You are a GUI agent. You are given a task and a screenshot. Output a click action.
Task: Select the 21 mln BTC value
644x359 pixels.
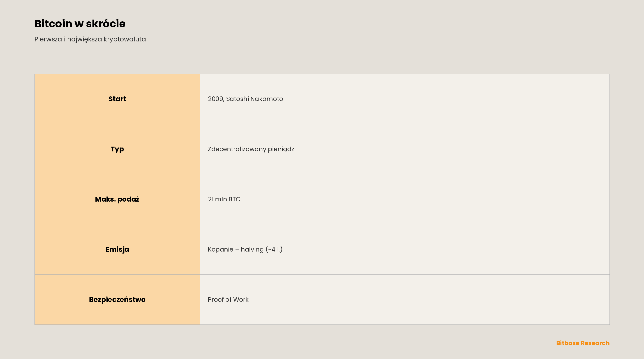coord(224,199)
